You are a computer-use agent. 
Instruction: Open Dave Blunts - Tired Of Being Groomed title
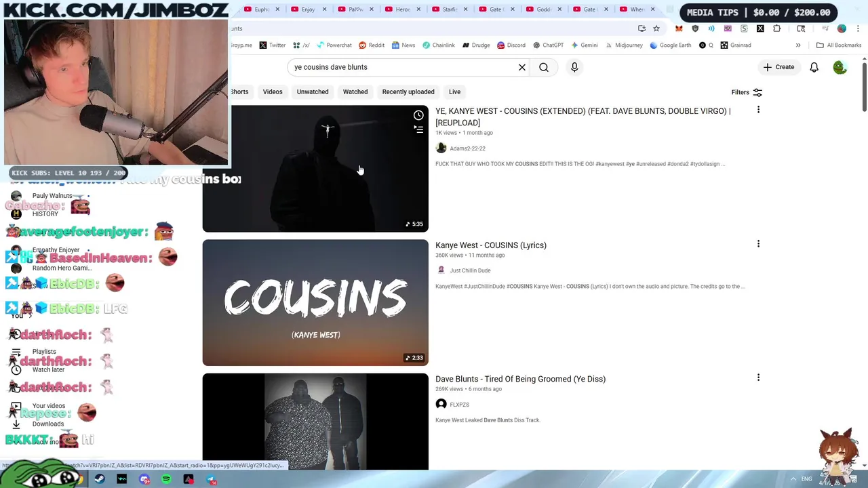(x=520, y=379)
